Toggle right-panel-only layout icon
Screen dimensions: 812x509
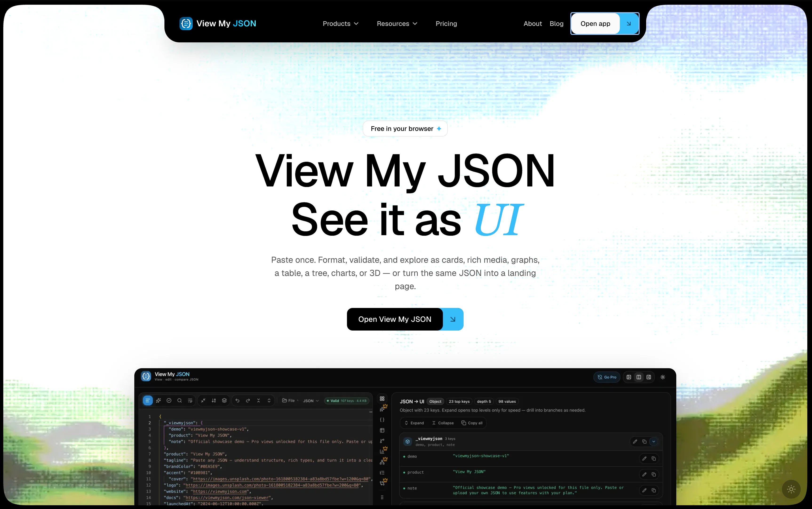[649, 377]
